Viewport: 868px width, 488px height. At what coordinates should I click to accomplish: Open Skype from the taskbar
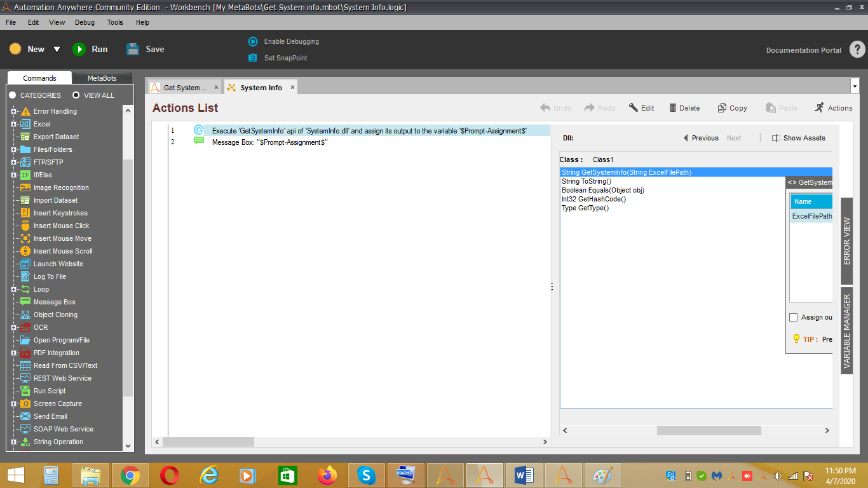[x=366, y=475]
